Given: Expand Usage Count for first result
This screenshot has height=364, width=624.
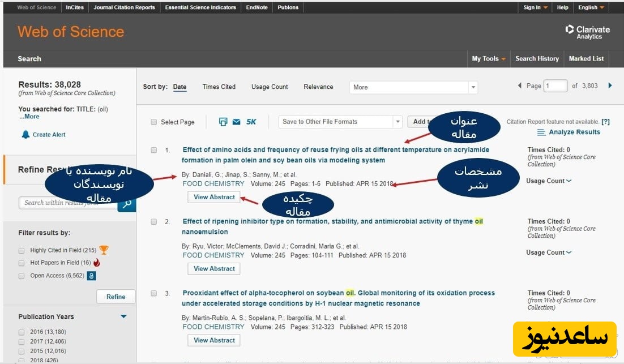Looking at the screenshot, I should coord(548,181).
